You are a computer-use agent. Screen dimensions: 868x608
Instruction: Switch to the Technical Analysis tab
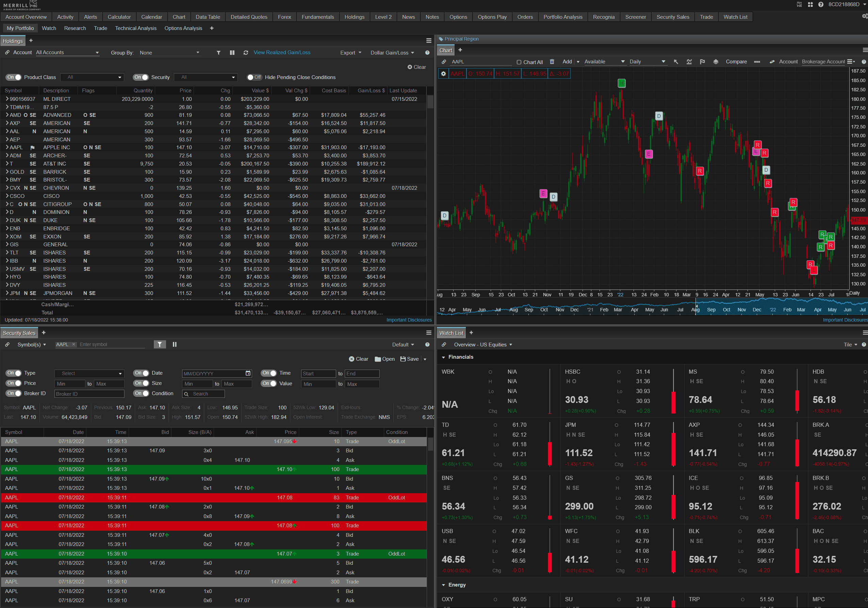click(x=136, y=28)
